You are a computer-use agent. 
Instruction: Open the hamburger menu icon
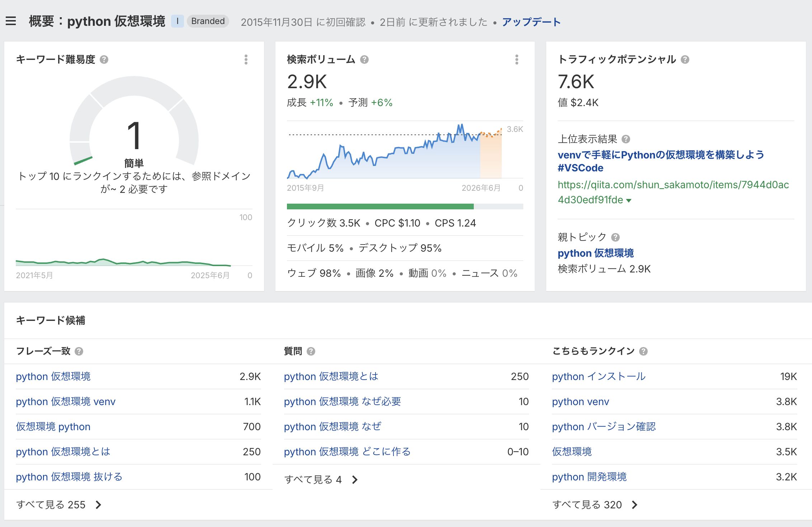click(11, 21)
